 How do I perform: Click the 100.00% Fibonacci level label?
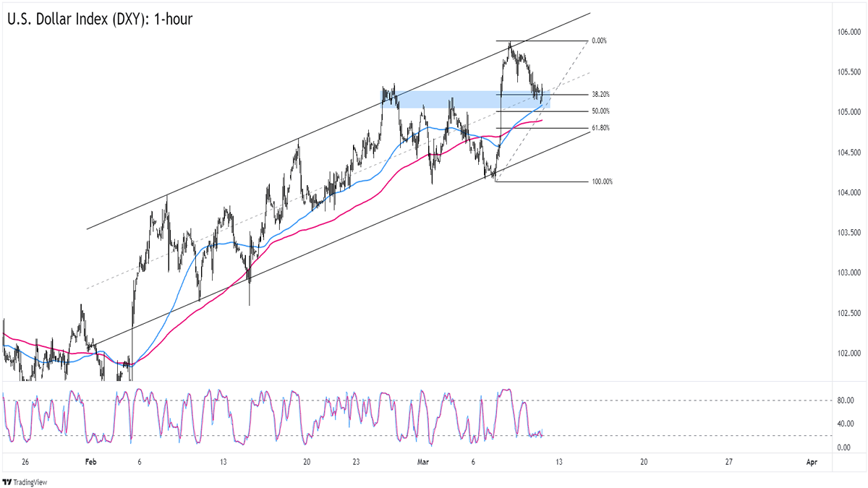click(x=602, y=181)
